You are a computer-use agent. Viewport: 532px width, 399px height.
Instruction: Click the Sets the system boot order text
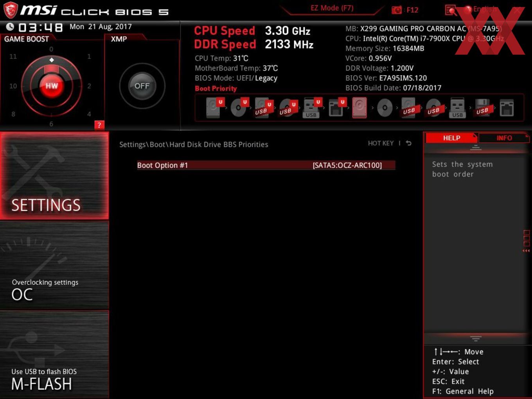point(462,169)
